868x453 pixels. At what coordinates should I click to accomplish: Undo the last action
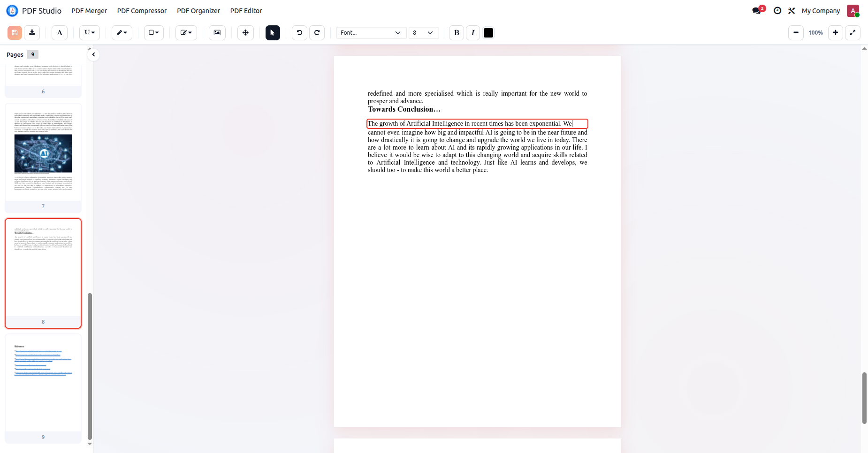299,33
